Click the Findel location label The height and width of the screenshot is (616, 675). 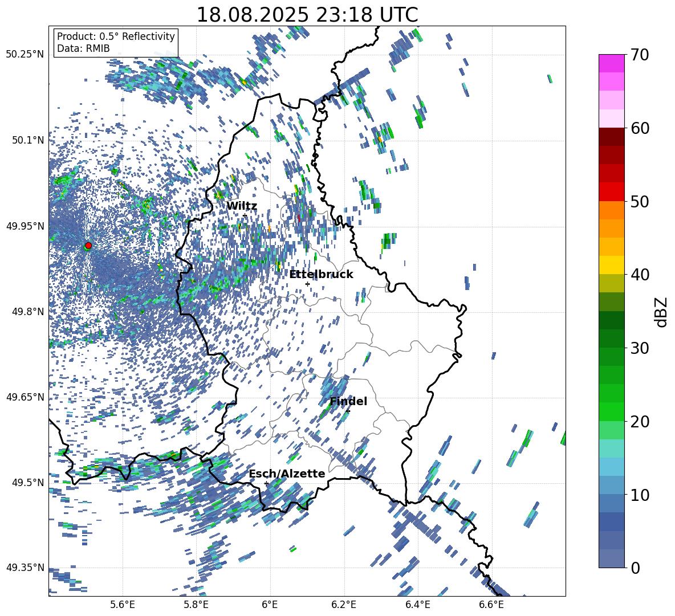pyautogui.click(x=348, y=401)
